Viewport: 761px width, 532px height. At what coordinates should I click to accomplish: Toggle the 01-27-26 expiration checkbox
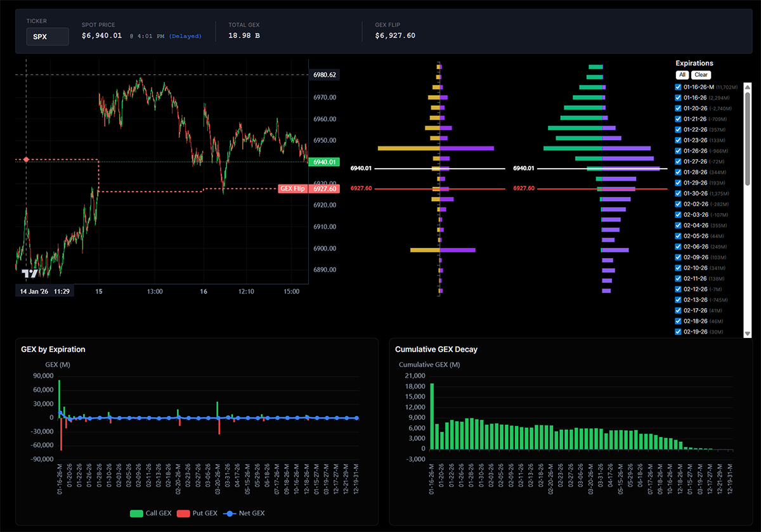point(678,161)
